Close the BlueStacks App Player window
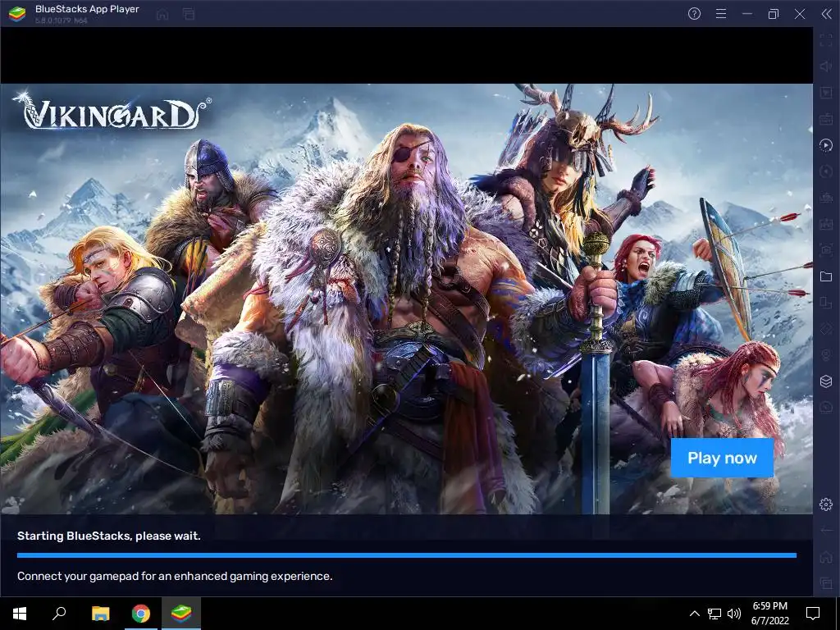Image resolution: width=840 pixels, height=630 pixels. point(800,14)
